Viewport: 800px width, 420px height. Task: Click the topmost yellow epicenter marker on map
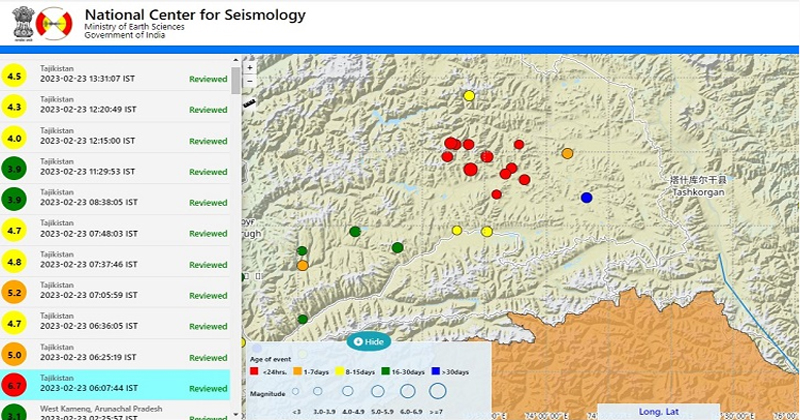pyautogui.click(x=469, y=95)
